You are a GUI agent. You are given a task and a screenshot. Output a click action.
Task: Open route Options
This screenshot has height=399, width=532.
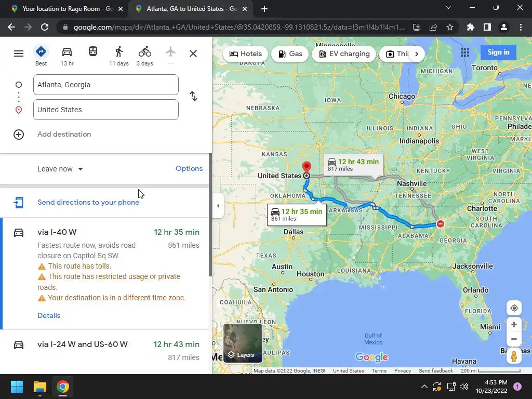pos(189,168)
